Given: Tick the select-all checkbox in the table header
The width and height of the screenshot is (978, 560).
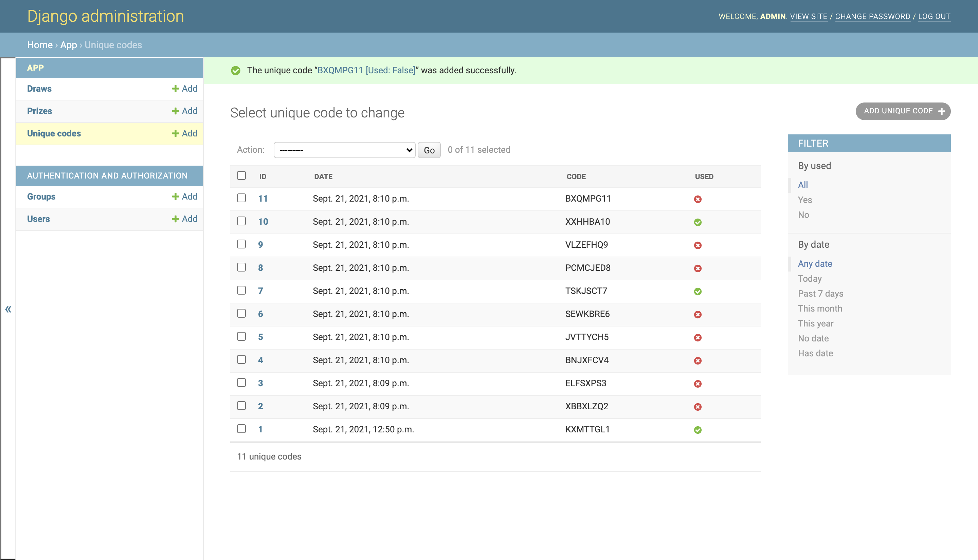Looking at the screenshot, I should (x=241, y=176).
